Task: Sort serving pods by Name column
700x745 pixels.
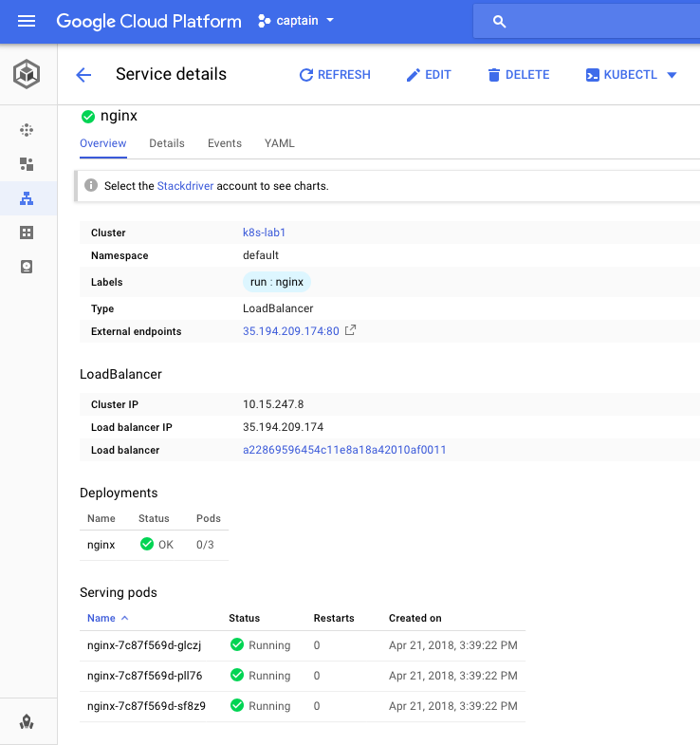Action: pos(101,618)
